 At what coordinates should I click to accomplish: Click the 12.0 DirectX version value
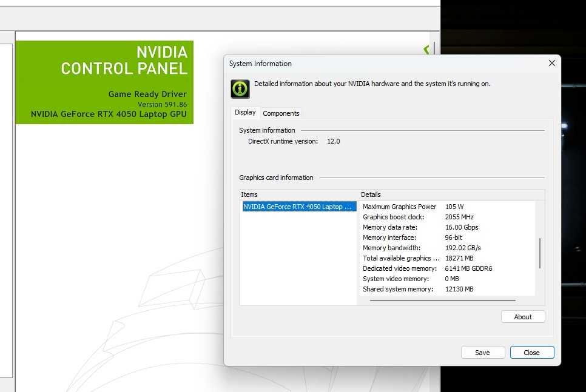(334, 141)
